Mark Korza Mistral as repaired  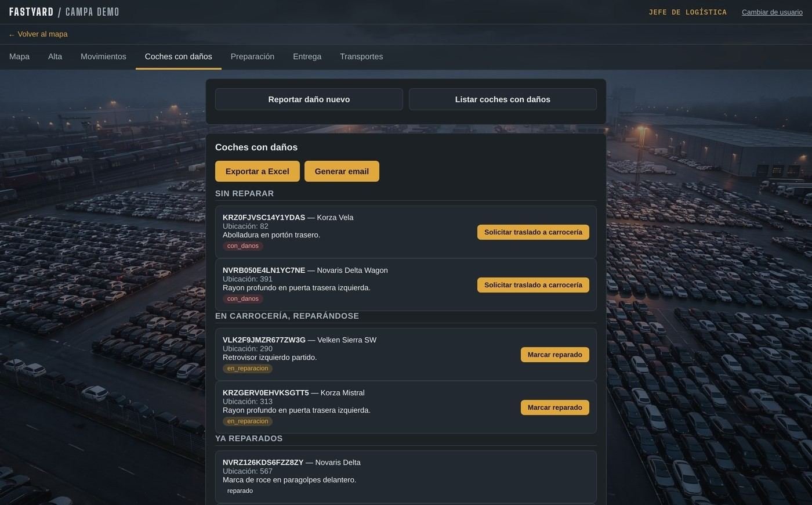555,407
